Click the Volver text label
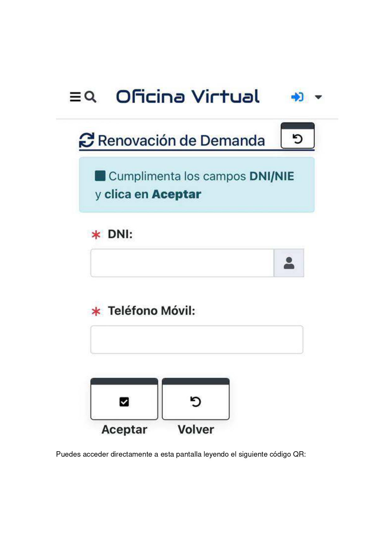Viewport: 392px width, 555px height. pyautogui.click(x=196, y=429)
